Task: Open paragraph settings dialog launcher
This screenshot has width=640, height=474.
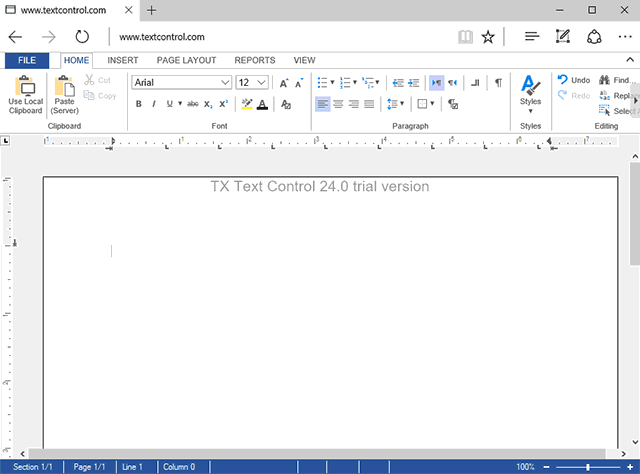Action: 453,105
